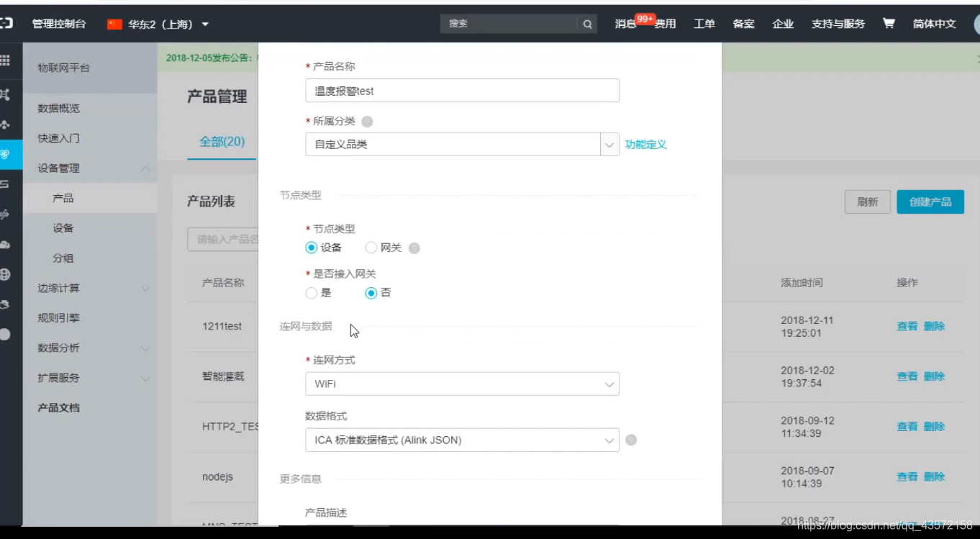This screenshot has height=539, width=980.
Task: Open 工单 in top bar
Action: [704, 24]
